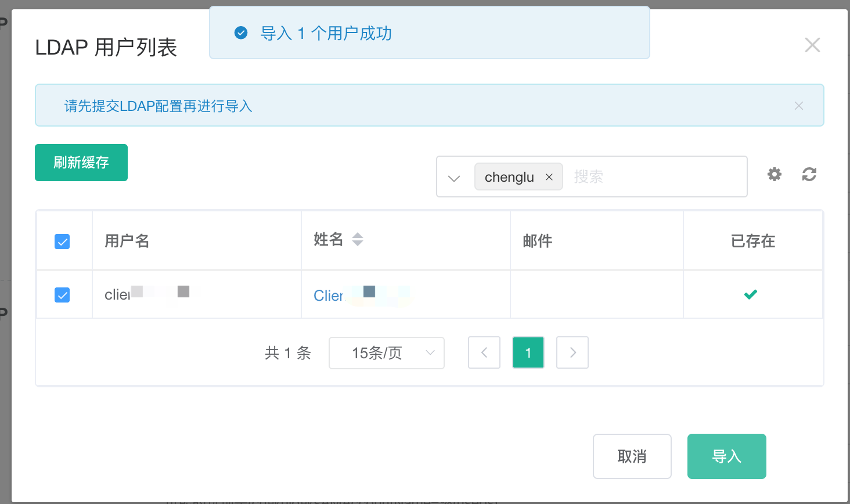Expand the page size selector arrow
850x504 pixels.
(x=430, y=353)
